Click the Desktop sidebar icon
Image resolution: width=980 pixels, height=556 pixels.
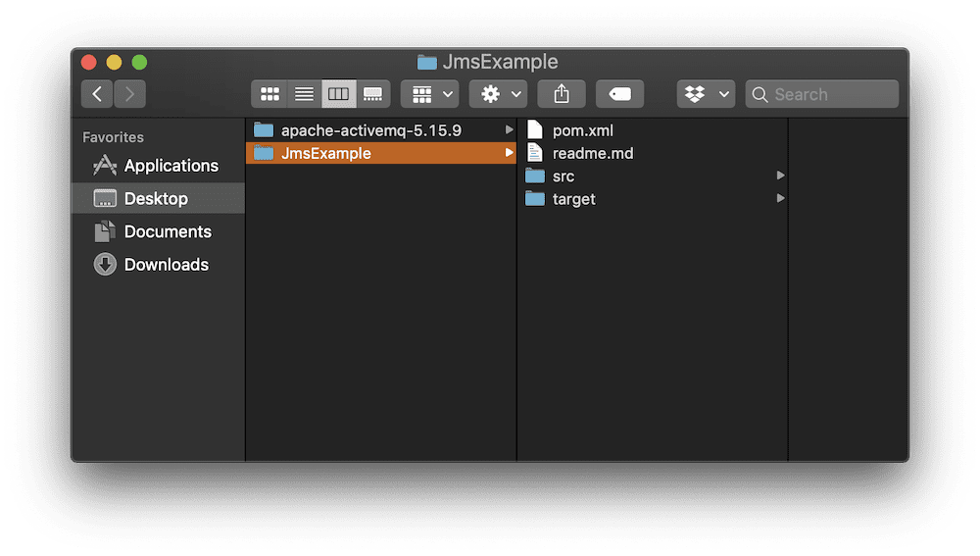point(105,198)
